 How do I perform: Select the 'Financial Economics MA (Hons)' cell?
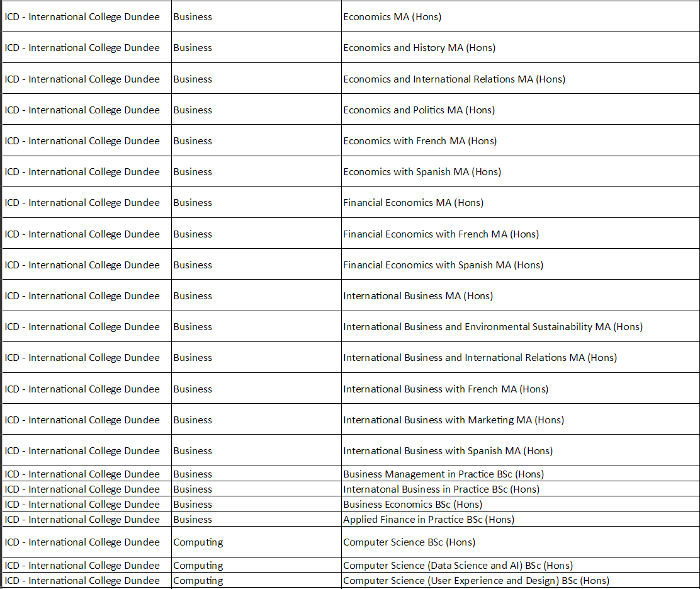pos(521,202)
